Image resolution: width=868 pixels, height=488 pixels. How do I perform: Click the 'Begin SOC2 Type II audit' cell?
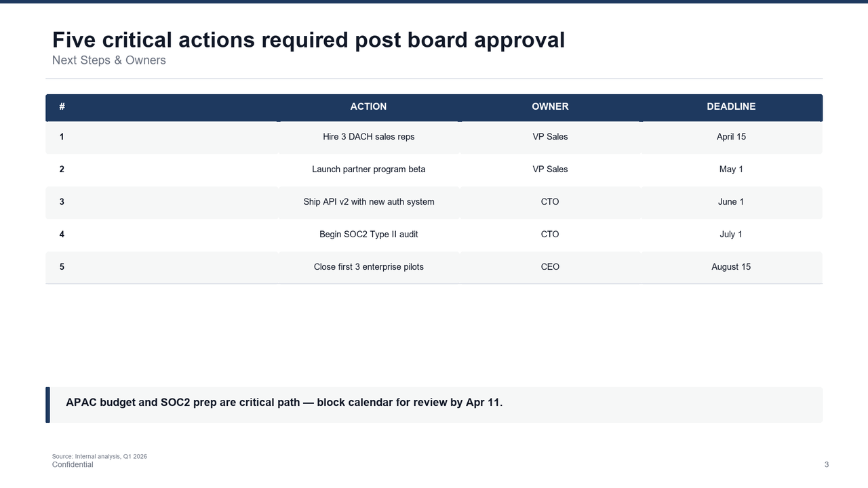368,235
